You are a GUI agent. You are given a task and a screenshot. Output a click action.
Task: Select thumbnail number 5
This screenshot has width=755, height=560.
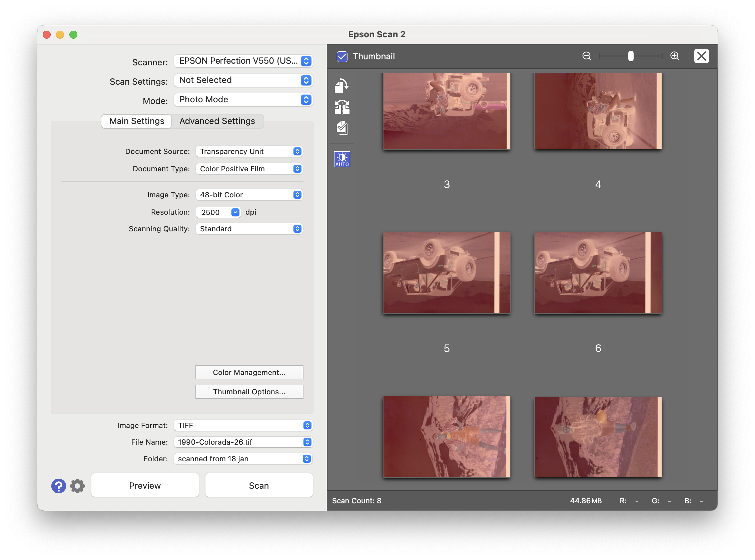click(x=446, y=273)
